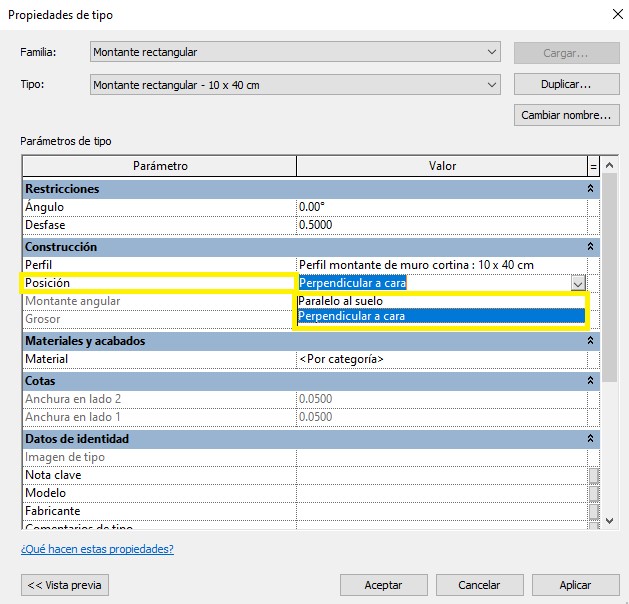Collapse the Materiales y acabados group
This screenshot has width=629, height=604.
[x=589, y=341]
